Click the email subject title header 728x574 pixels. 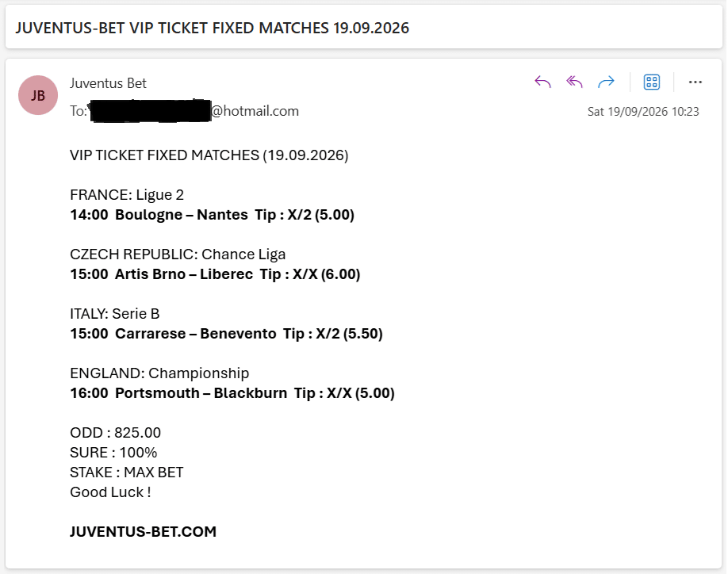213,28
